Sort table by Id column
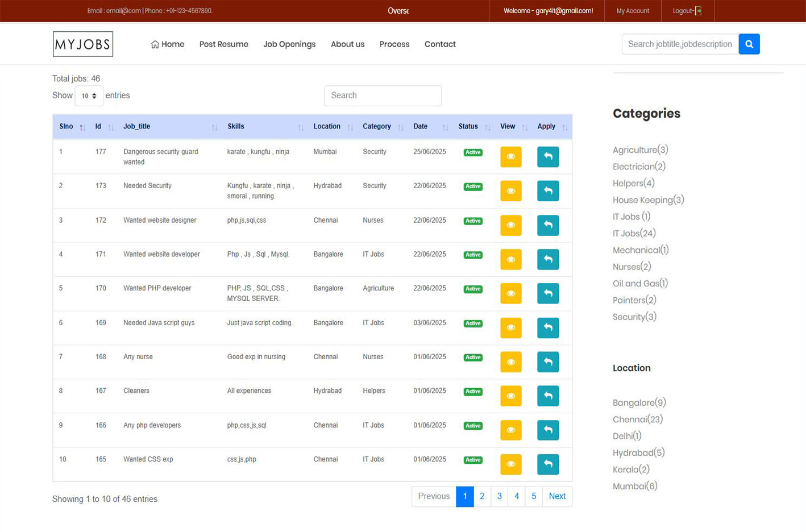The height and width of the screenshot is (532, 806). coord(104,127)
